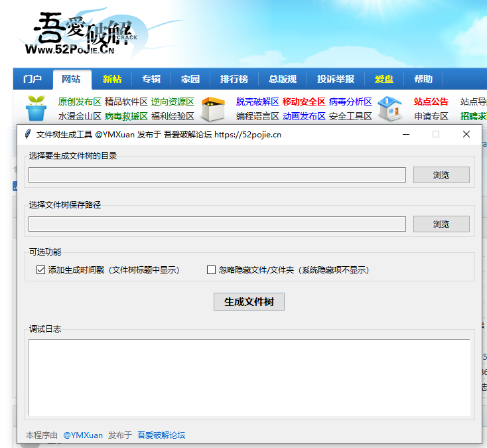
Task: Click the black box forum icon
Action: tap(214, 108)
